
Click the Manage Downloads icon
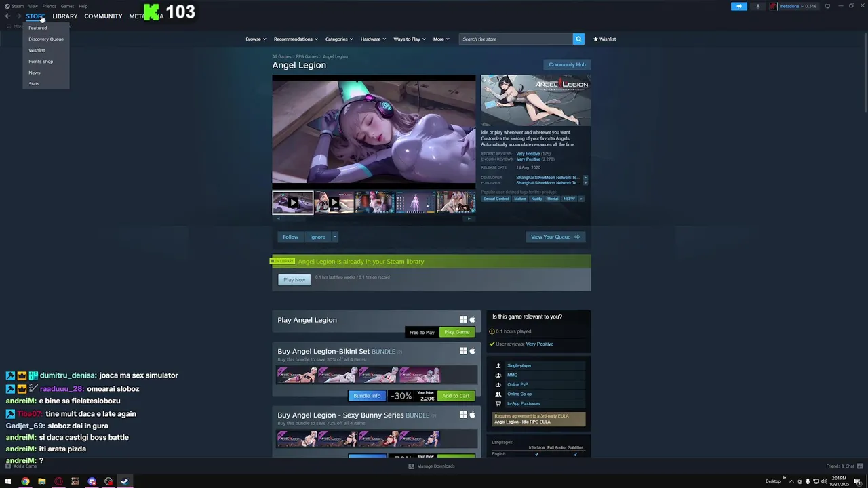tap(411, 466)
